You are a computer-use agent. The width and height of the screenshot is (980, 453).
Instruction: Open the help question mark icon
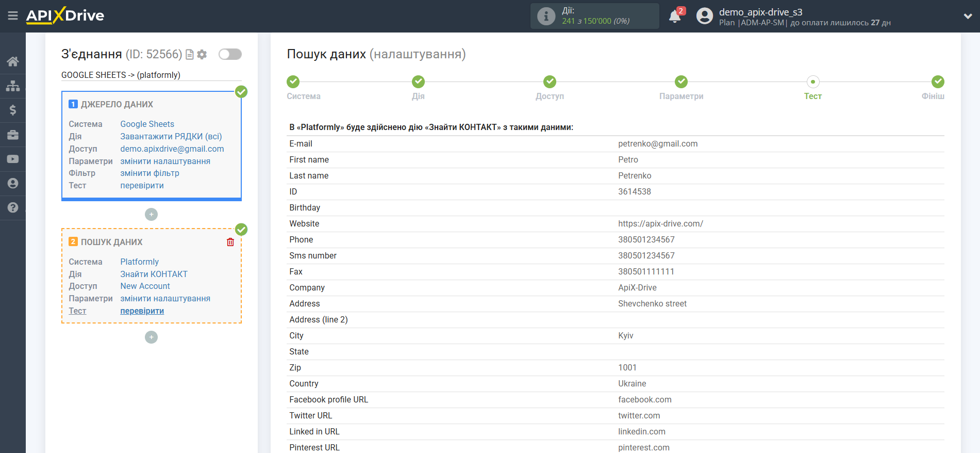click(x=13, y=207)
